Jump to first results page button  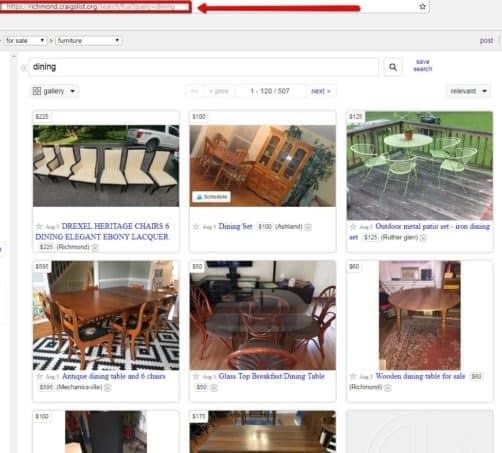click(x=195, y=91)
